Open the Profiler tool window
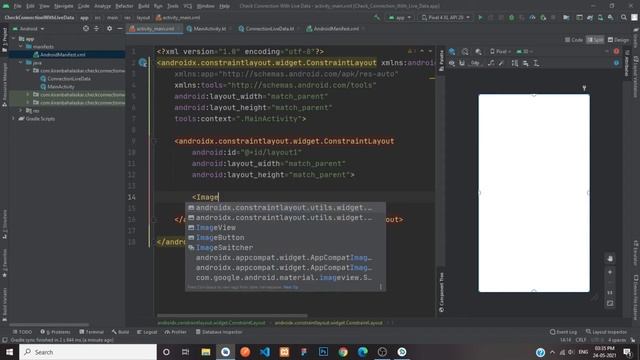 click(176, 332)
